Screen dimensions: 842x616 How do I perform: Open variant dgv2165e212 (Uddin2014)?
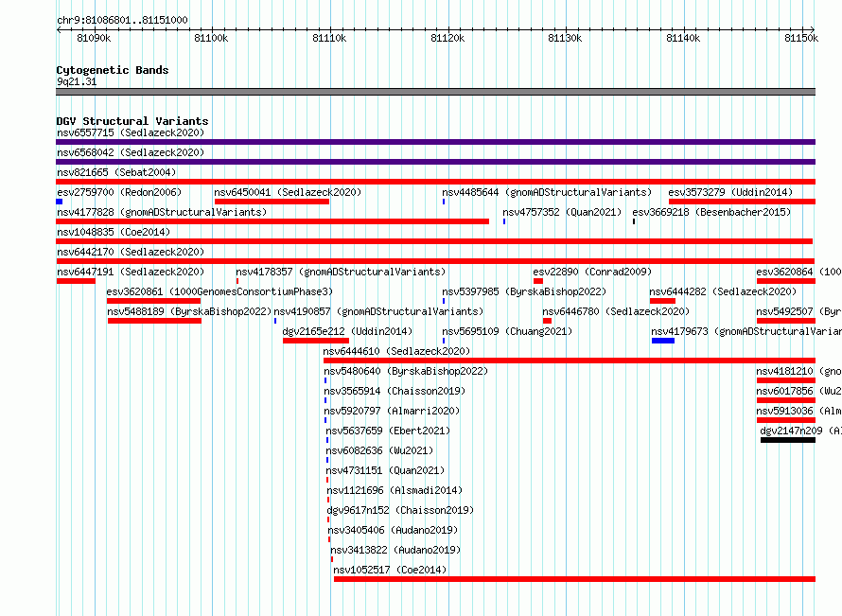tap(347, 331)
